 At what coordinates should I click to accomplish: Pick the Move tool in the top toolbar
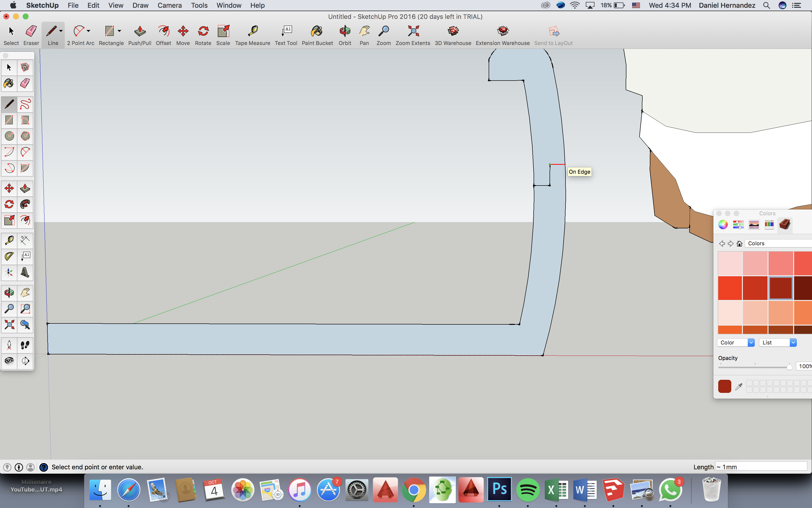click(183, 35)
